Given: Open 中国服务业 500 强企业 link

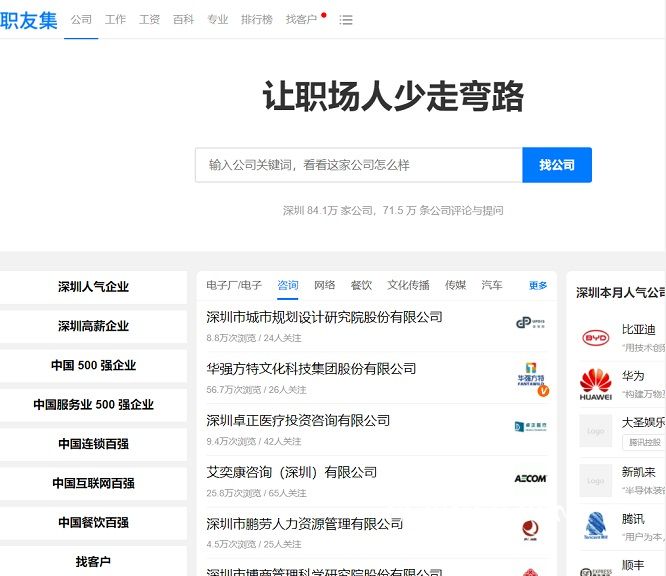Looking at the screenshot, I should point(93,405).
